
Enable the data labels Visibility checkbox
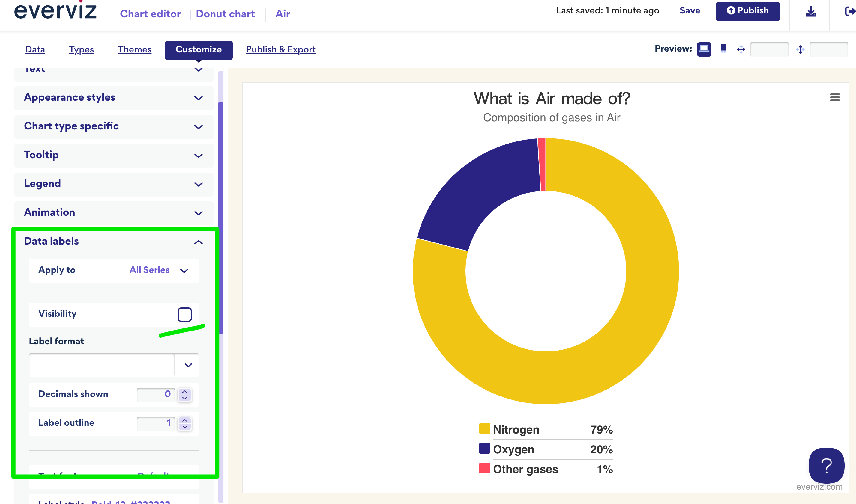[184, 314]
